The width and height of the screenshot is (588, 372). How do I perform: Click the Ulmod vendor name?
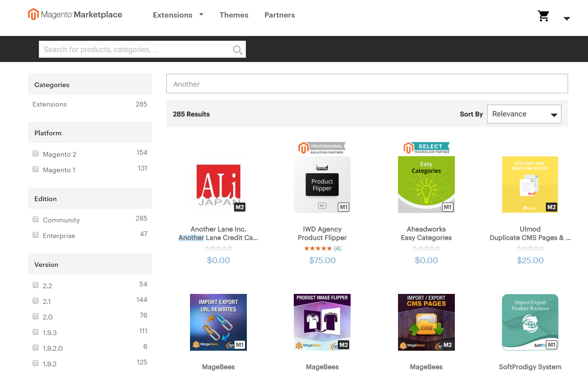(530, 229)
